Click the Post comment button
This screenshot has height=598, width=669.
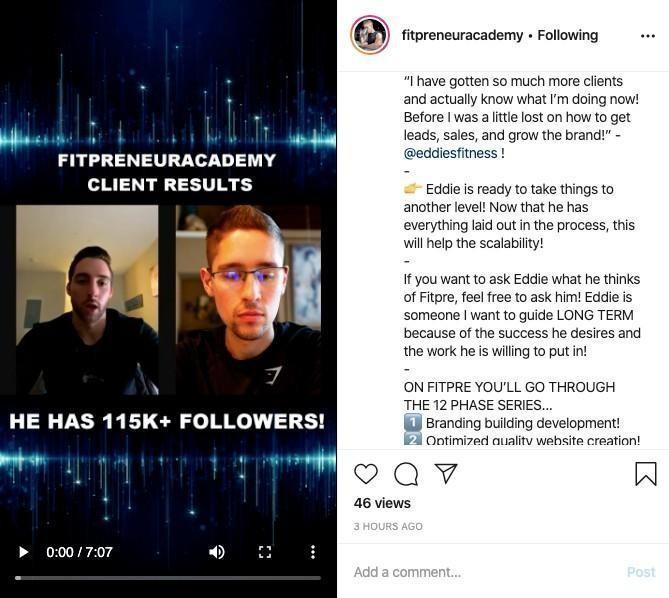tap(641, 572)
